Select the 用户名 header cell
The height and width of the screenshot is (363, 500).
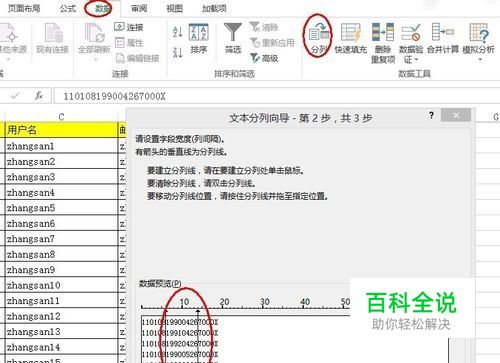coord(61,130)
